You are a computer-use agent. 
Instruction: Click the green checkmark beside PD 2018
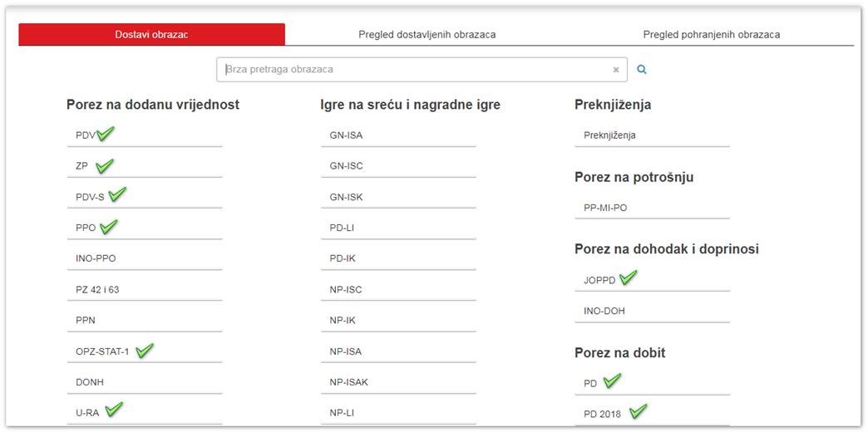tap(639, 411)
